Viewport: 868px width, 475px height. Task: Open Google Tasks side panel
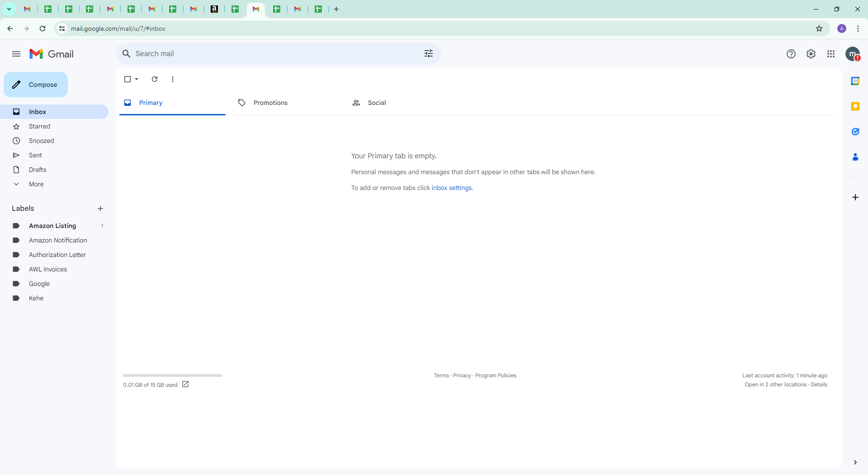coord(855,132)
